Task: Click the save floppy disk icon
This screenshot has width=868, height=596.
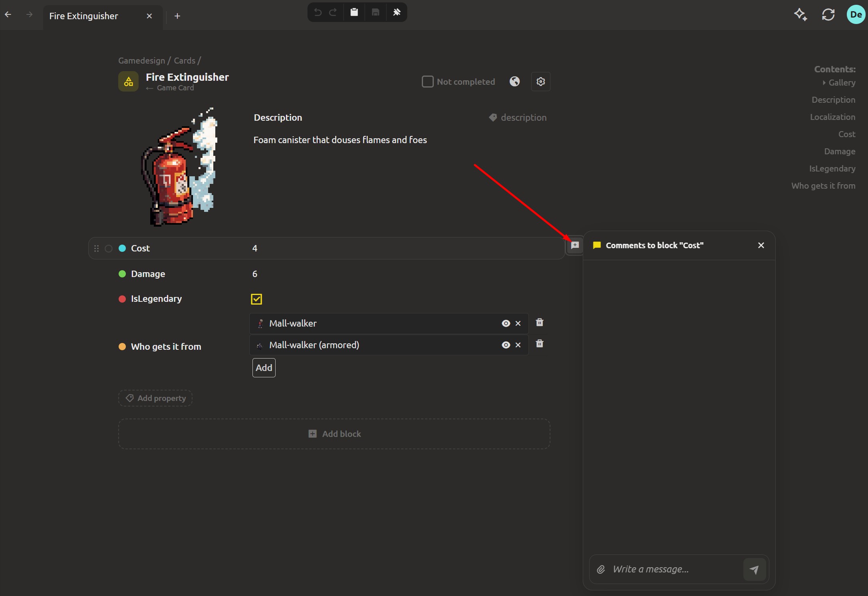Action: click(375, 12)
